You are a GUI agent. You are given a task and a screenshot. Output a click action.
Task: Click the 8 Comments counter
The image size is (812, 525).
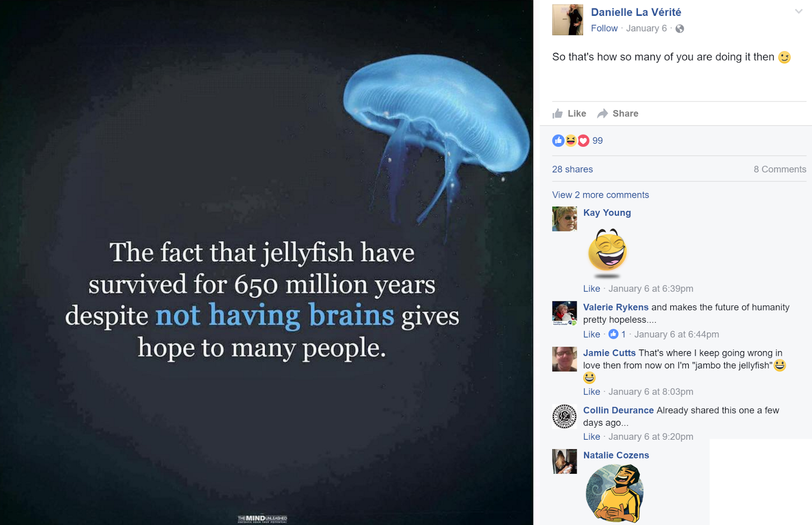(780, 169)
